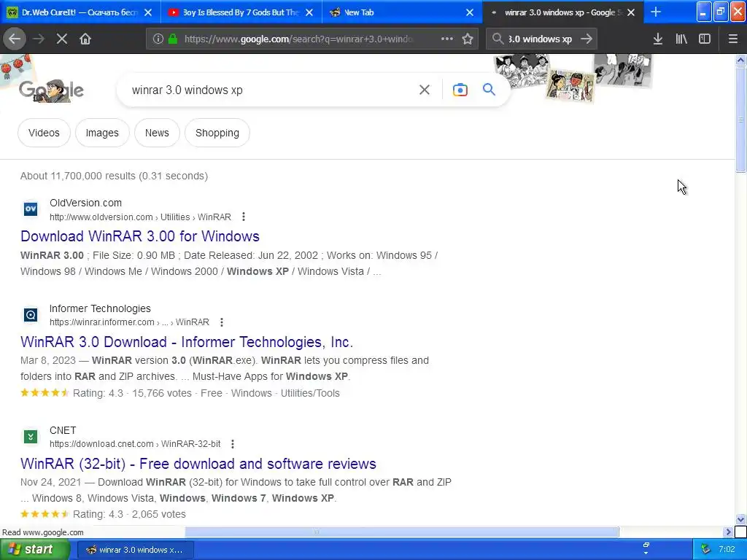Screen dimensions: 747x560
Task: Click the horizontal scrollbar right arrow
Action: click(728, 532)
